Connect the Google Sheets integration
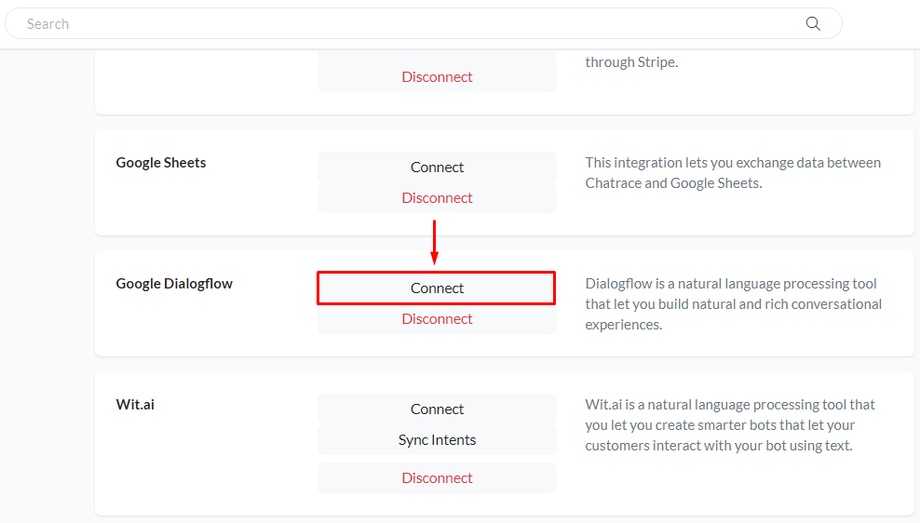The image size is (920, 523). click(437, 167)
